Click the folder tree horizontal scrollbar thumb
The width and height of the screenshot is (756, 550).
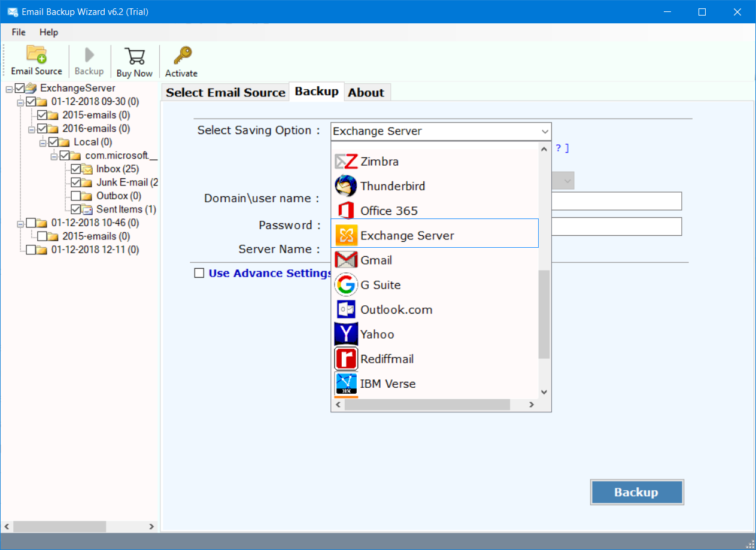click(60, 527)
